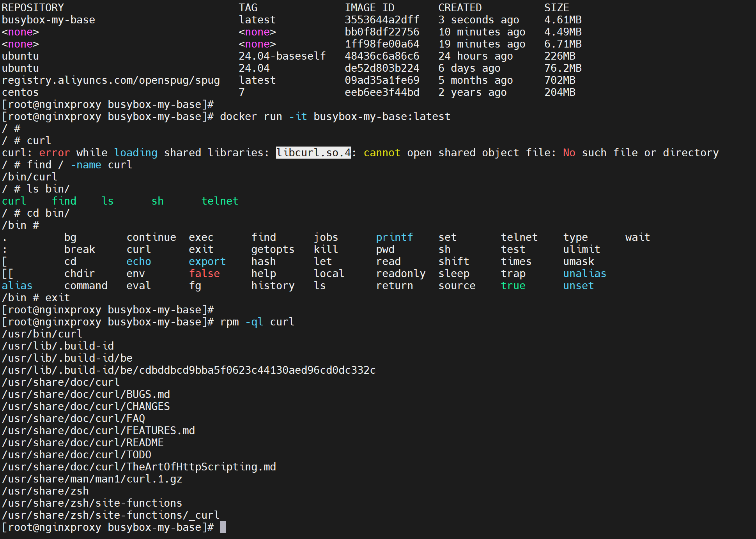Click the centos image ID eeb6ee3f44bd
This screenshot has width=756, height=539.
pyautogui.click(x=382, y=92)
